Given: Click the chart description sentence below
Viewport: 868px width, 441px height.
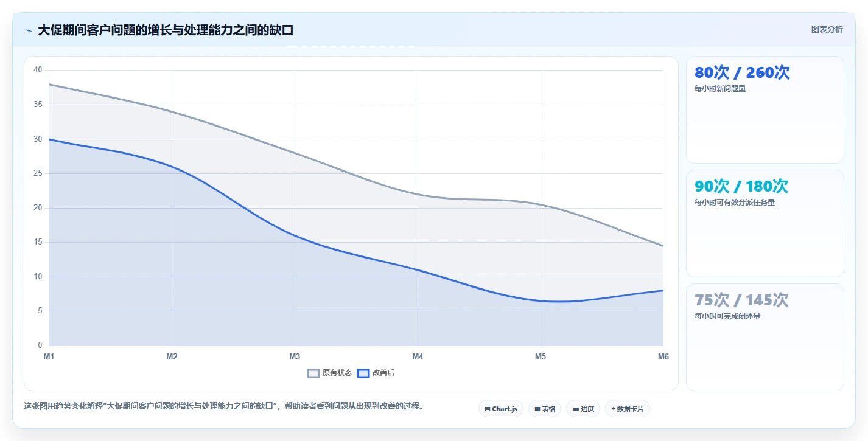Looking at the screenshot, I should [x=223, y=406].
